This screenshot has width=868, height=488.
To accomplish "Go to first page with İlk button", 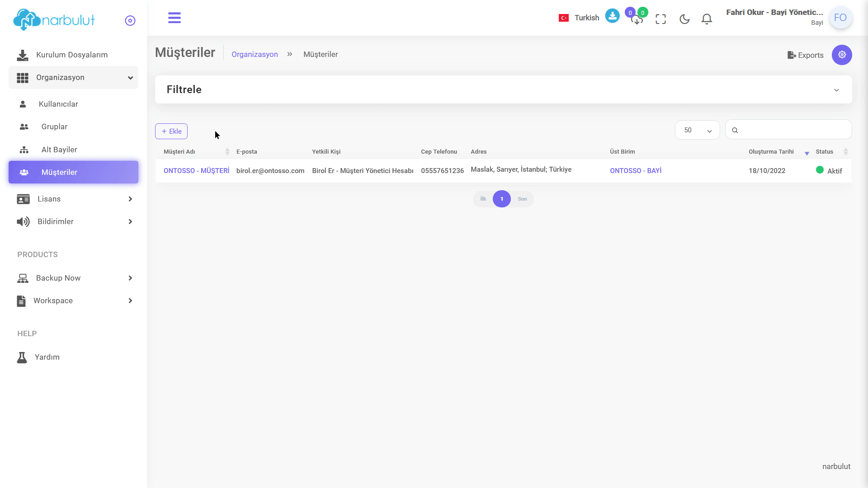I will pyautogui.click(x=483, y=199).
